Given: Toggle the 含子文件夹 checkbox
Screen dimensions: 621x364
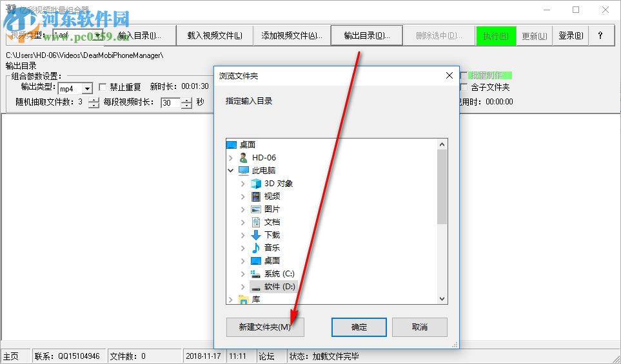Looking at the screenshot, I should tap(464, 87).
